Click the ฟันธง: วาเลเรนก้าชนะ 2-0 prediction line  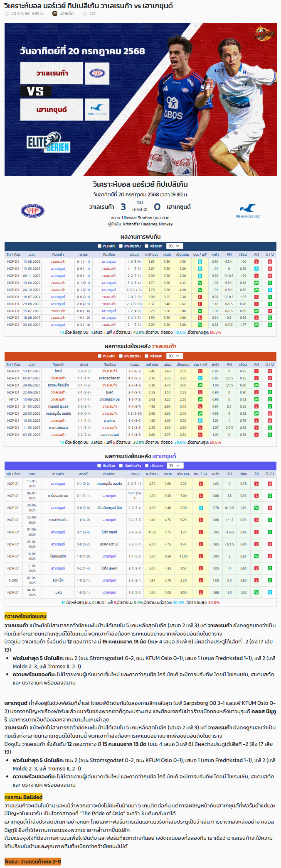click(33, 861)
